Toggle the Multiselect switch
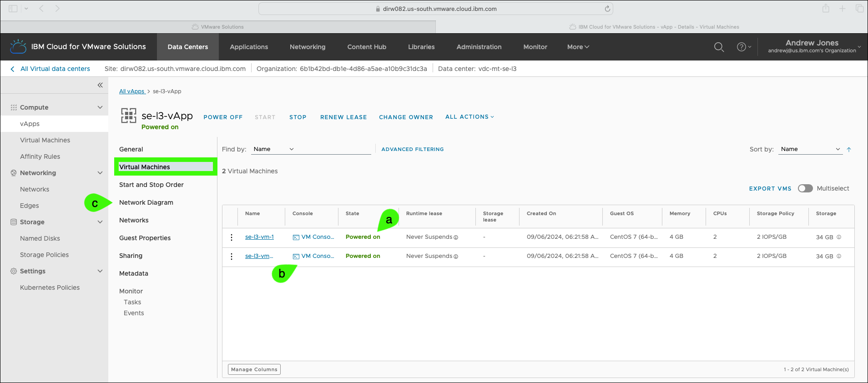The width and height of the screenshot is (868, 383). coord(805,188)
